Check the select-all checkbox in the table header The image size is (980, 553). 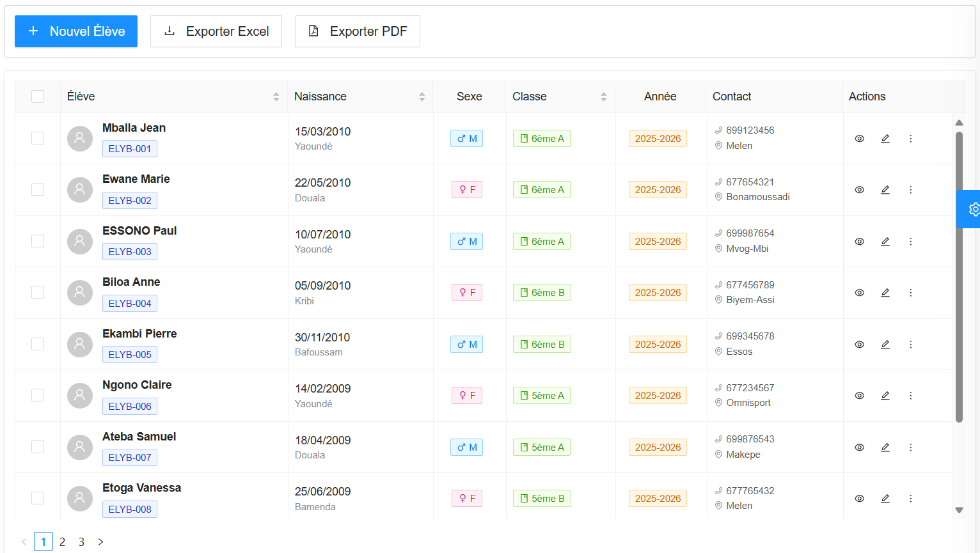(x=38, y=96)
